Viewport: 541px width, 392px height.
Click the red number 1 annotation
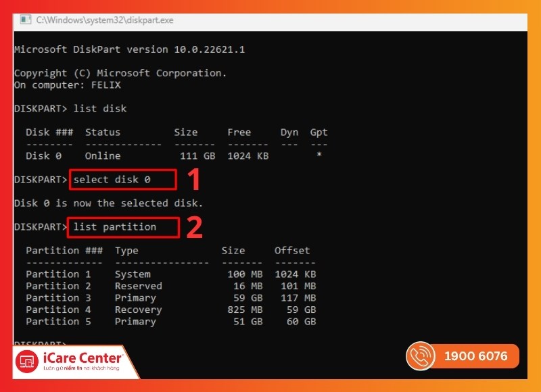(x=194, y=180)
